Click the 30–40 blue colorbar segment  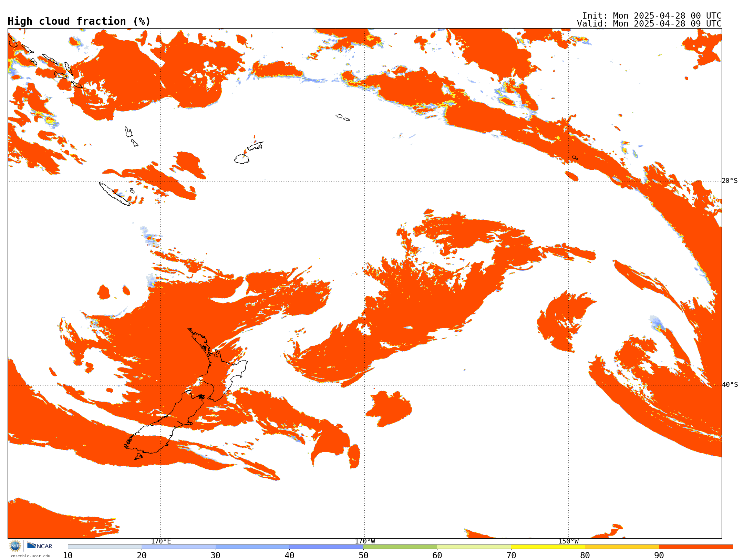[252, 547]
